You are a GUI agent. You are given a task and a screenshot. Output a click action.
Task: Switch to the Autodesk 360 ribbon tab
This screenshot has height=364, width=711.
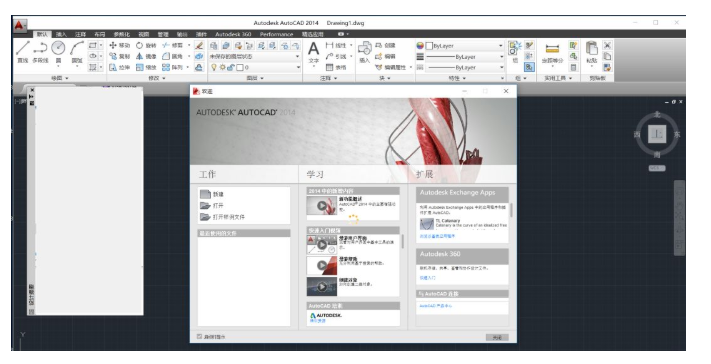[x=233, y=34]
